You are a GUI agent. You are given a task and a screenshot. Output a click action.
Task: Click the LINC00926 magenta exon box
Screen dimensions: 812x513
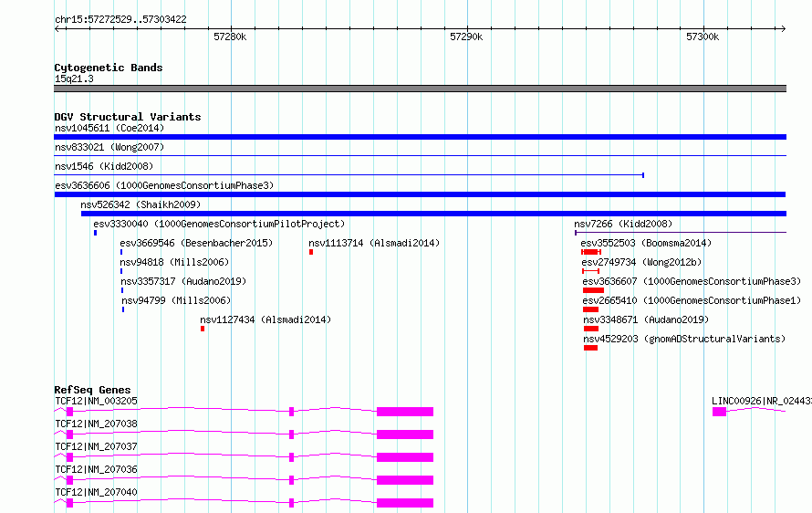(719, 412)
